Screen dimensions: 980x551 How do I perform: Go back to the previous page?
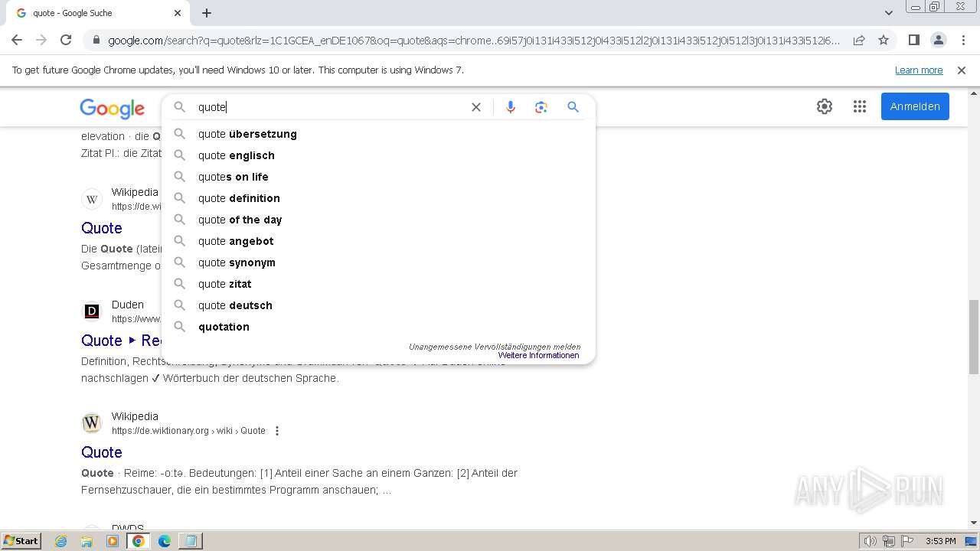pyautogui.click(x=17, y=40)
